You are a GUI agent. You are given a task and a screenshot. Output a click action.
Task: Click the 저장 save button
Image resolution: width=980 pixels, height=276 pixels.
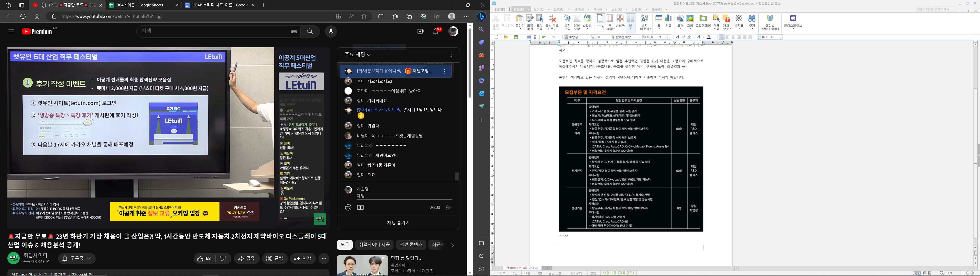point(303,258)
